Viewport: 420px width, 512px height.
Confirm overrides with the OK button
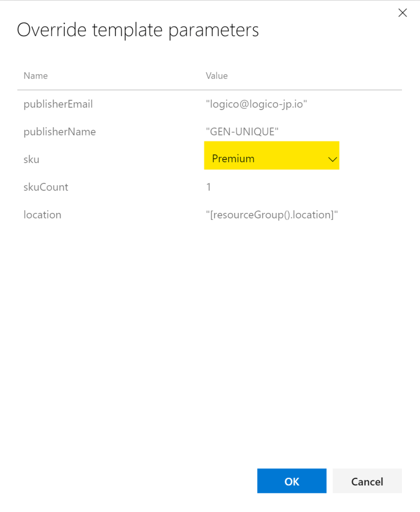click(x=292, y=481)
